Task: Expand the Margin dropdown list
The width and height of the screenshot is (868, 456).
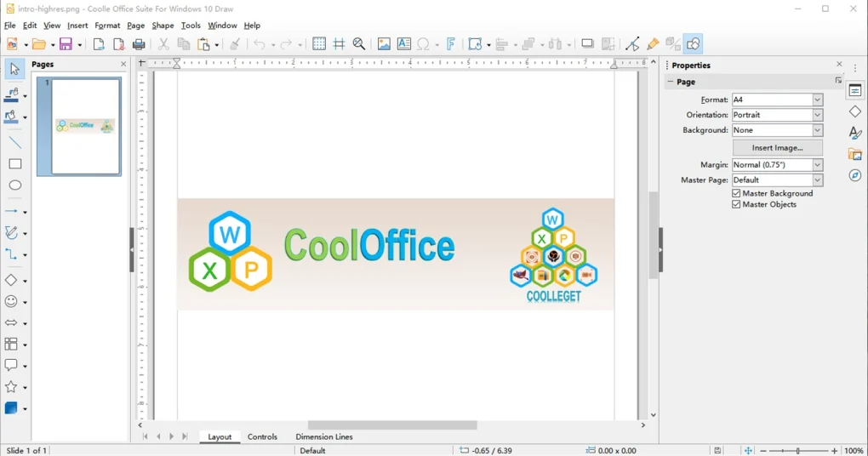Action: click(x=817, y=165)
